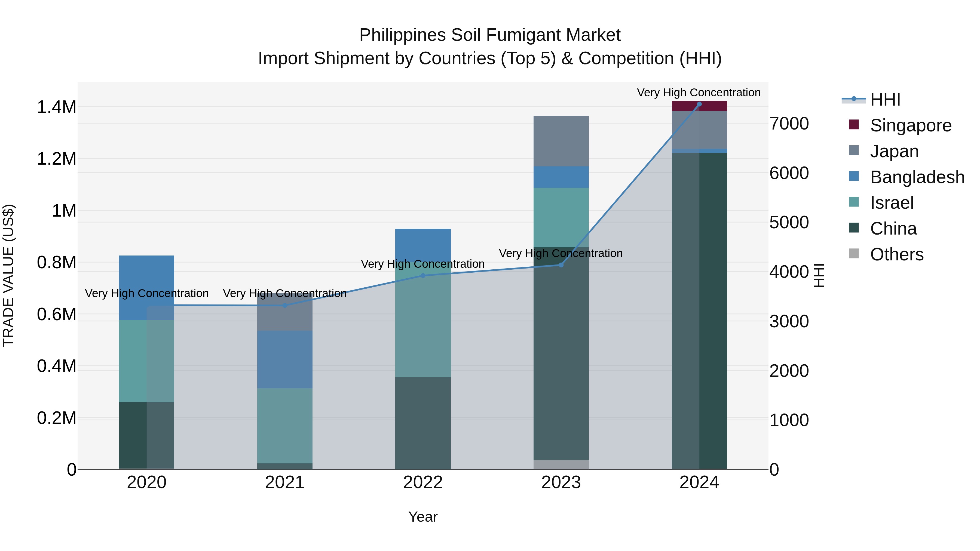The image size is (980, 551).
Task: Click the 2021 x-axis year label
Action: pyautogui.click(x=285, y=482)
